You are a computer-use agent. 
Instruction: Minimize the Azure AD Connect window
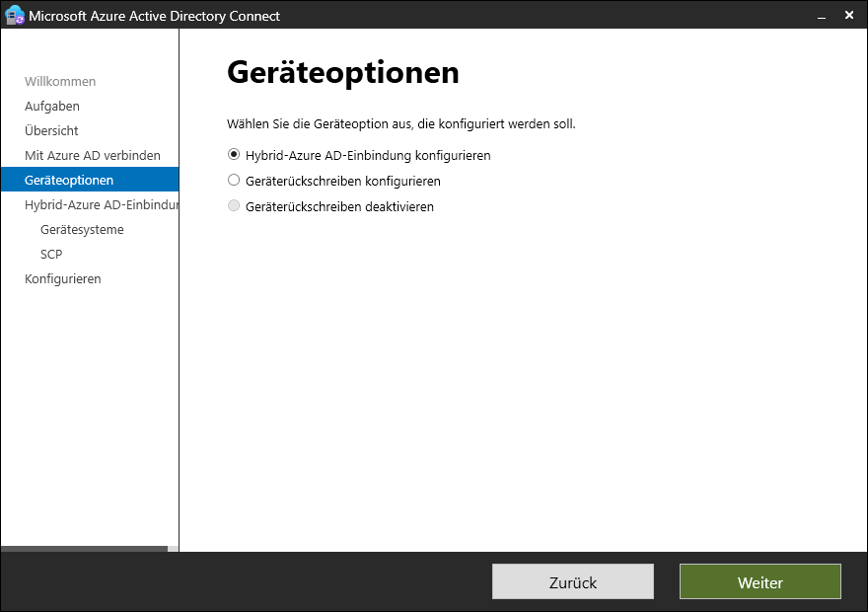[822, 15]
